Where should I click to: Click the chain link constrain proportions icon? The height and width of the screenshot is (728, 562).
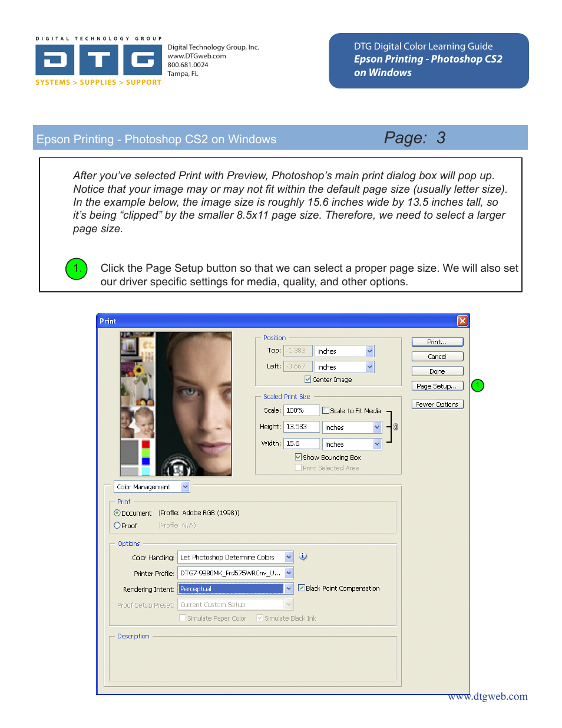click(395, 427)
